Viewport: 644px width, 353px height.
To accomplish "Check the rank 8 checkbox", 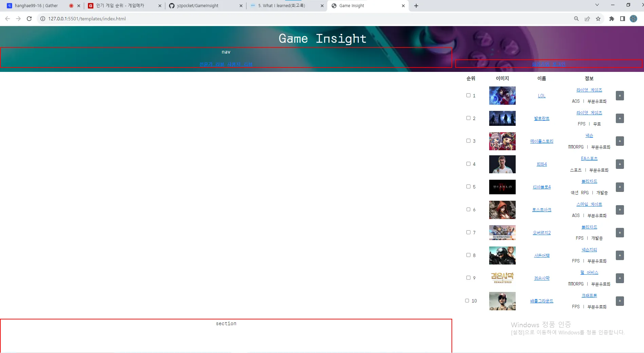I will click(x=468, y=255).
